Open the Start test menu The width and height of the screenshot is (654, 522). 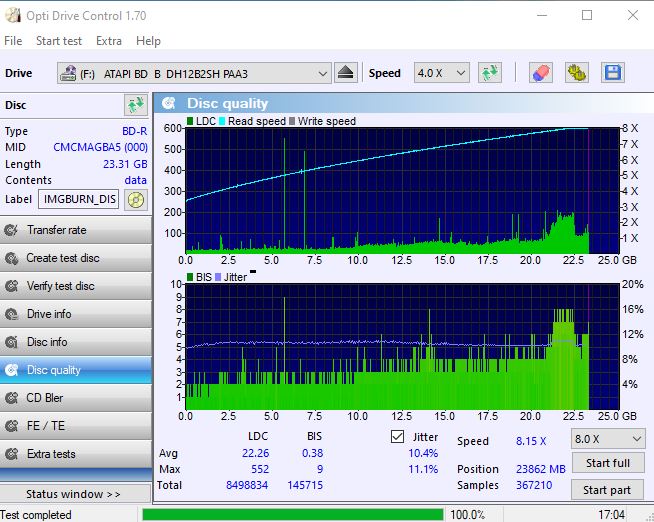(x=59, y=41)
